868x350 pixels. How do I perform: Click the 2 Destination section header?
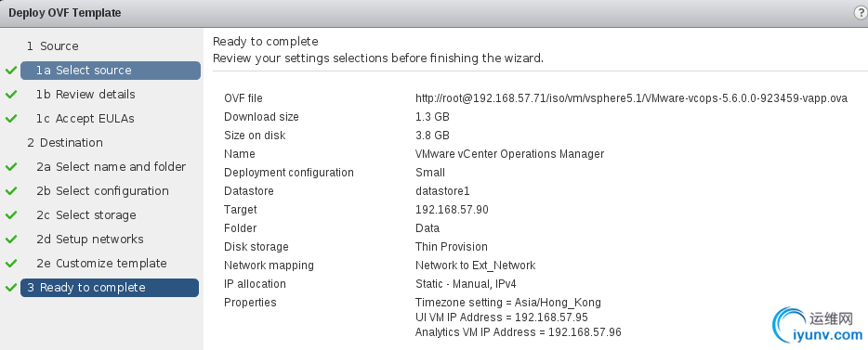[x=65, y=143]
